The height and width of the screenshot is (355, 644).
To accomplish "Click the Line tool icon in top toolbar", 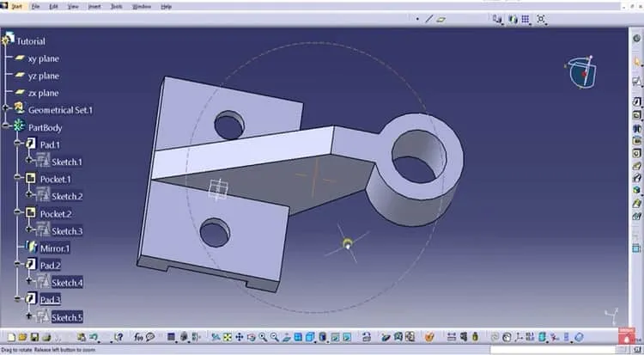I will 428,19.
